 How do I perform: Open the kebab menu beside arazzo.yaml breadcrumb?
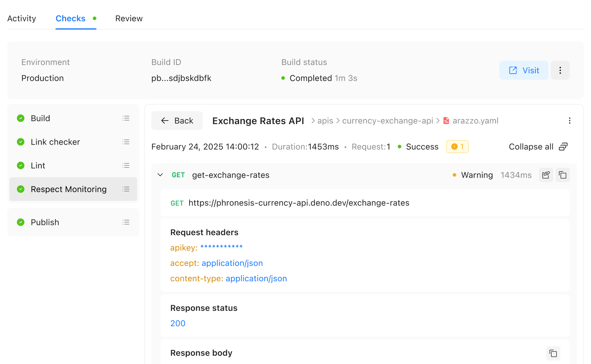(570, 121)
